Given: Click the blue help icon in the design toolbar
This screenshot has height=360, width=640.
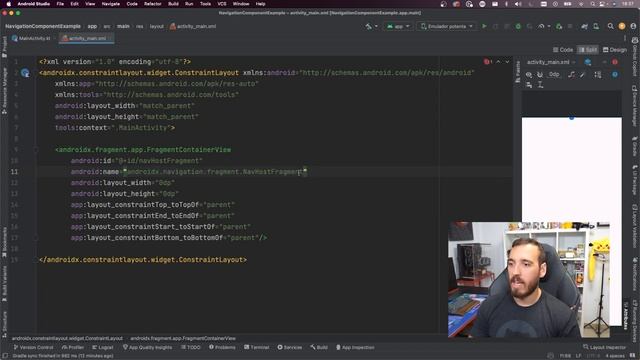Looking at the screenshot, I should click(615, 75).
